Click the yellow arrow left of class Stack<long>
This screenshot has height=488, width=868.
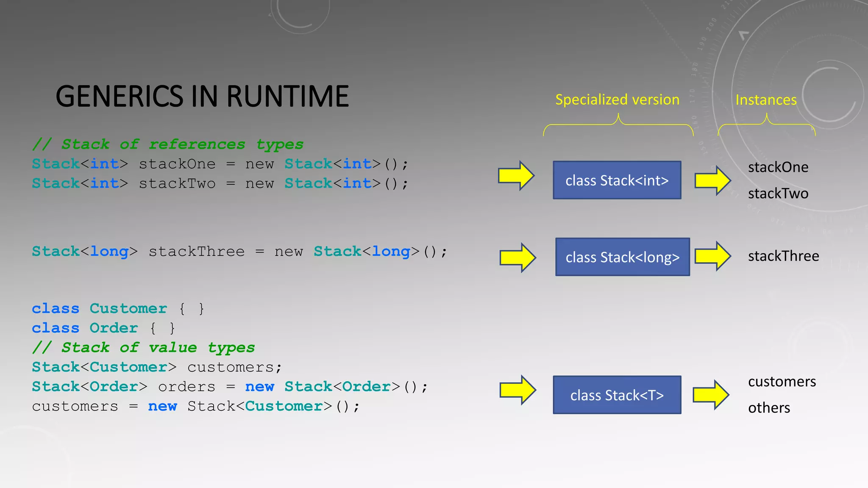pyautogui.click(x=517, y=258)
